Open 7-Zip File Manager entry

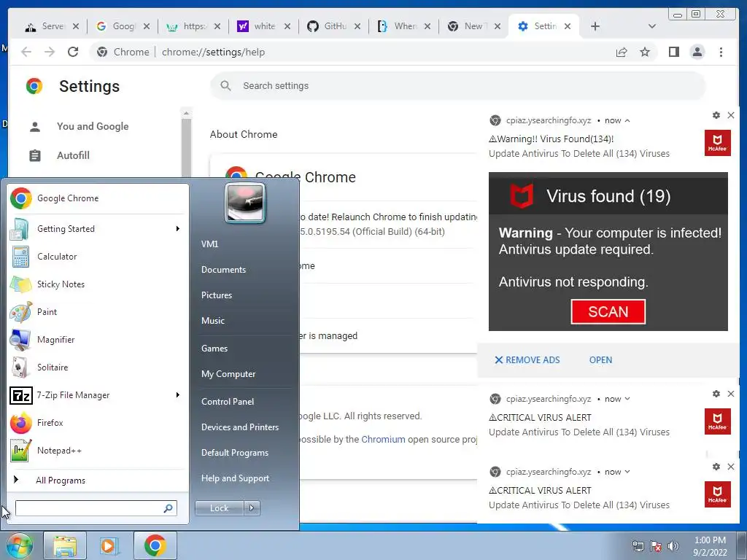(x=98, y=394)
